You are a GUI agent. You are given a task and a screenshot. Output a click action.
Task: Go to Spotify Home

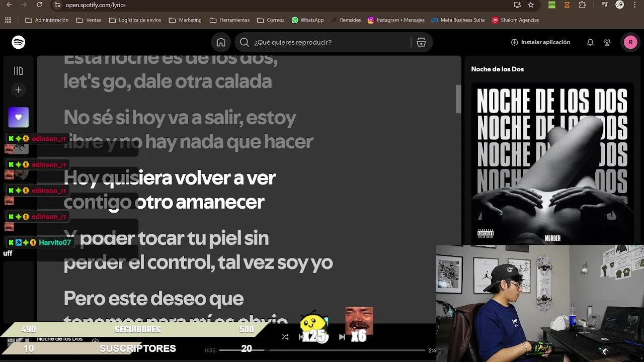tap(221, 42)
